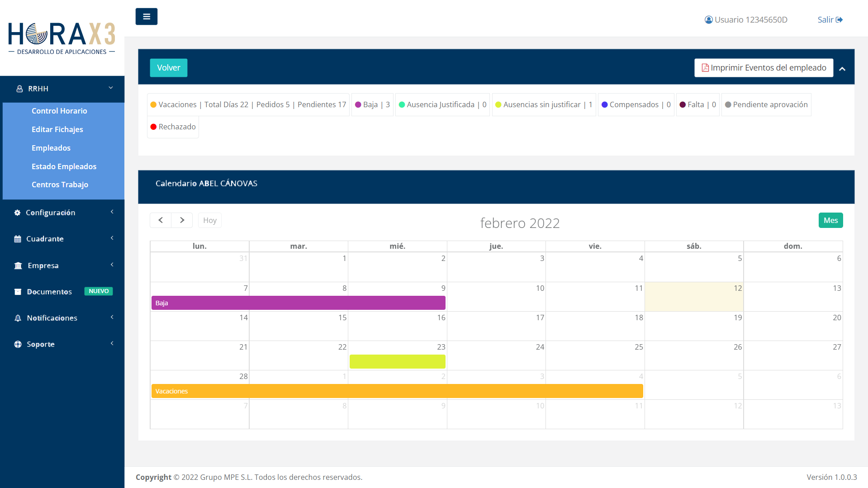Select the purple Baja calendar event
This screenshot has height=488, width=868.
tap(298, 303)
